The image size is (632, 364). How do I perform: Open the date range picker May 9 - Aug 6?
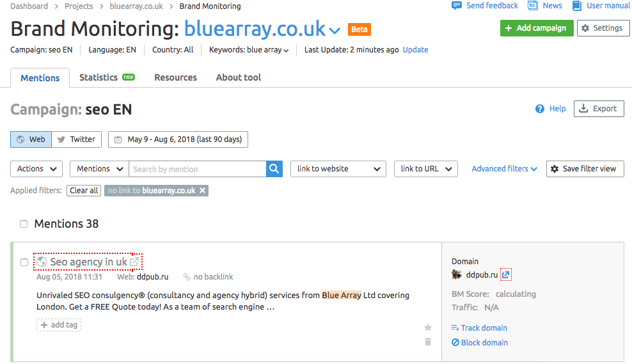[x=178, y=139]
